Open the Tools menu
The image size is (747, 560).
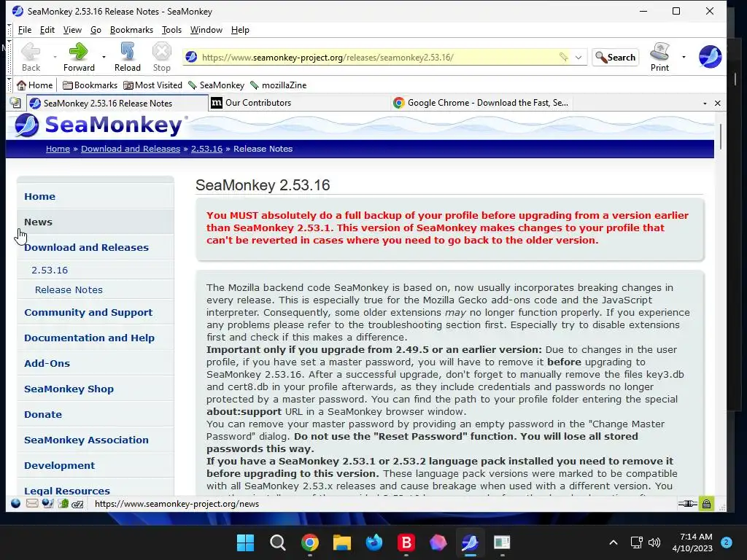pyautogui.click(x=171, y=30)
